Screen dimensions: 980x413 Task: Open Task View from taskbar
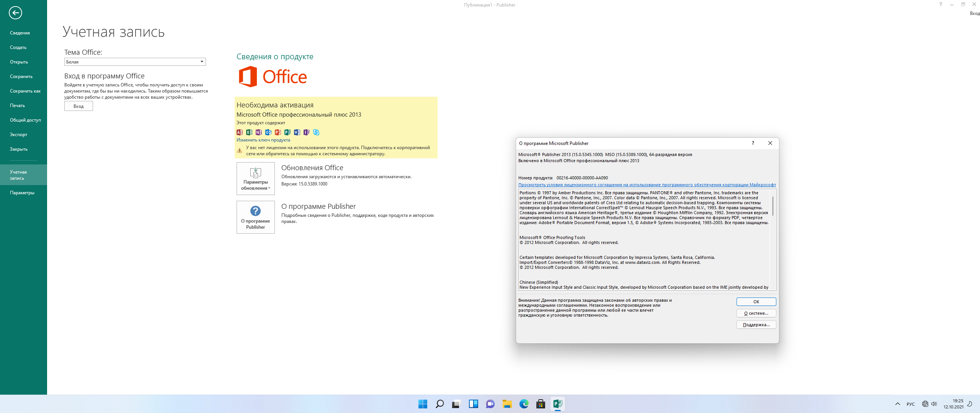(x=456, y=404)
